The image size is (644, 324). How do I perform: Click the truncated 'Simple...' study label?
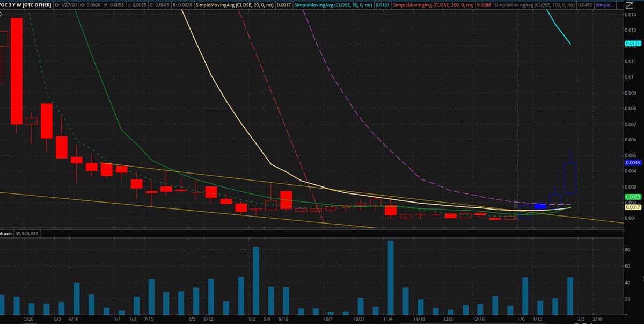point(605,5)
